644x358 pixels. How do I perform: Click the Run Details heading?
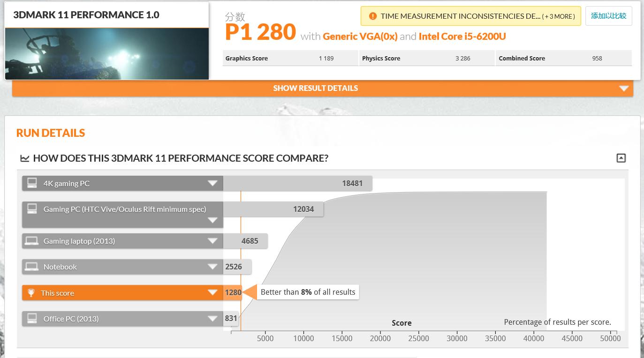(x=51, y=133)
